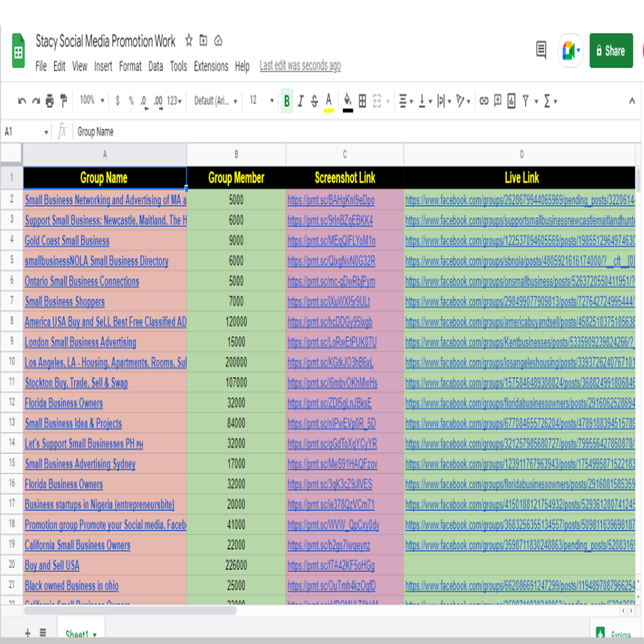
Task: Open the all sheets list icon
Action: (43, 633)
